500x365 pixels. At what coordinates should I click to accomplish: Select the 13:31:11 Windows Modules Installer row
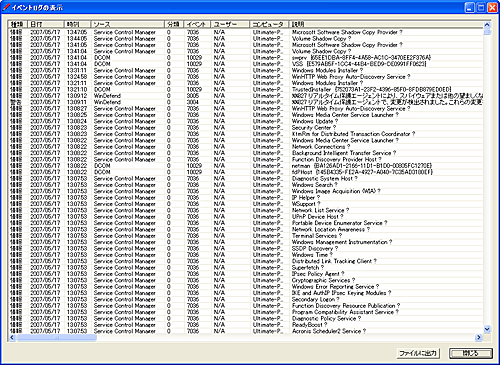pos(246,70)
